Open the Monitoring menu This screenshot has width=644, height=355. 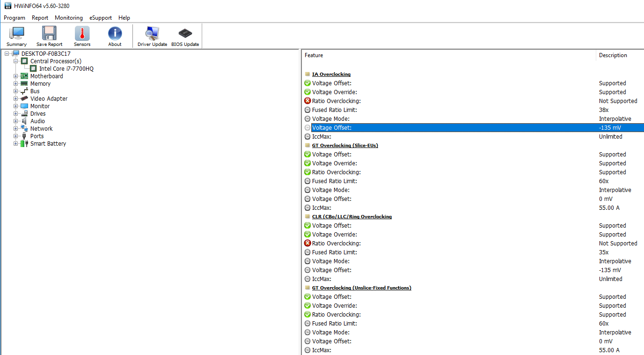coord(69,18)
